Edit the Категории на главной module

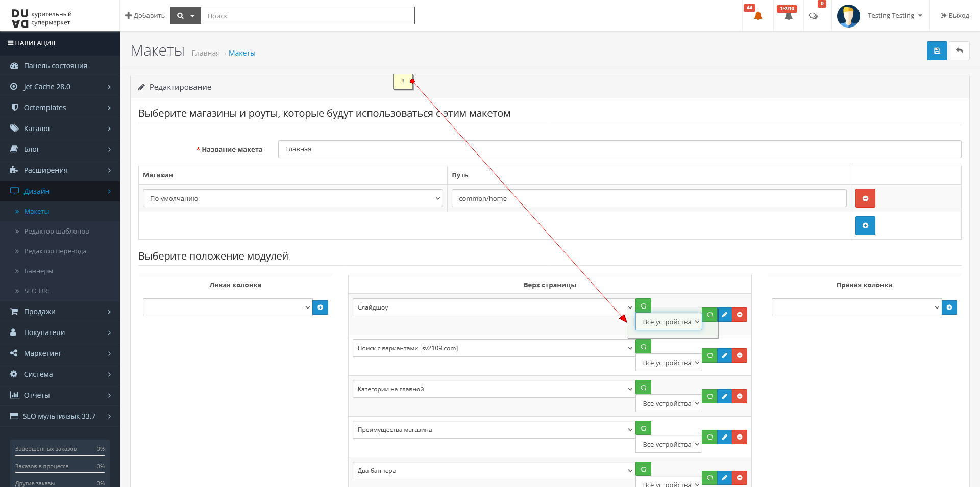click(724, 396)
